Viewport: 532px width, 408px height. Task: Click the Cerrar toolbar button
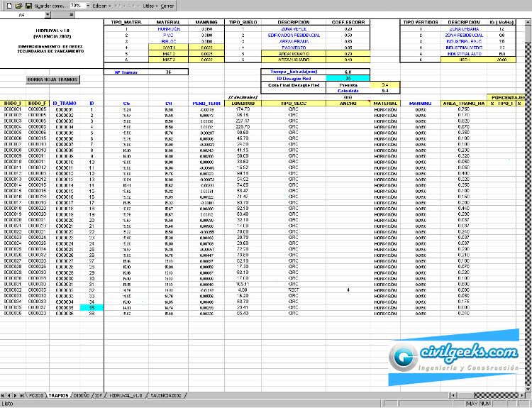[167, 5]
